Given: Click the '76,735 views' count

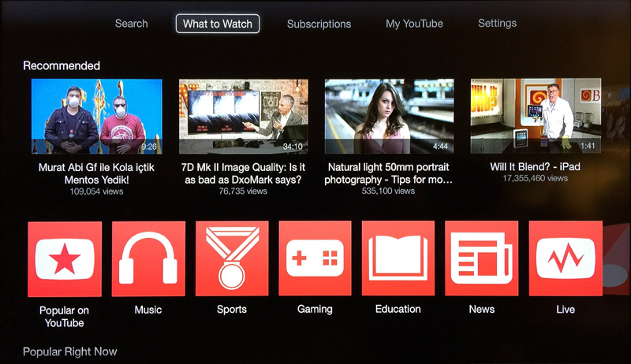Looking at the screenshot, I should point(243,191).
